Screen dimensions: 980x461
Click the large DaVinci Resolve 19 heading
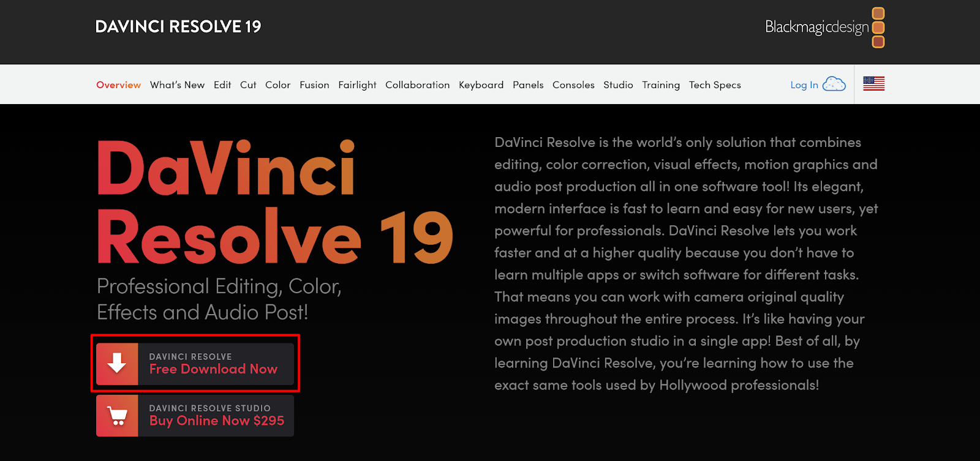point(275,202)
